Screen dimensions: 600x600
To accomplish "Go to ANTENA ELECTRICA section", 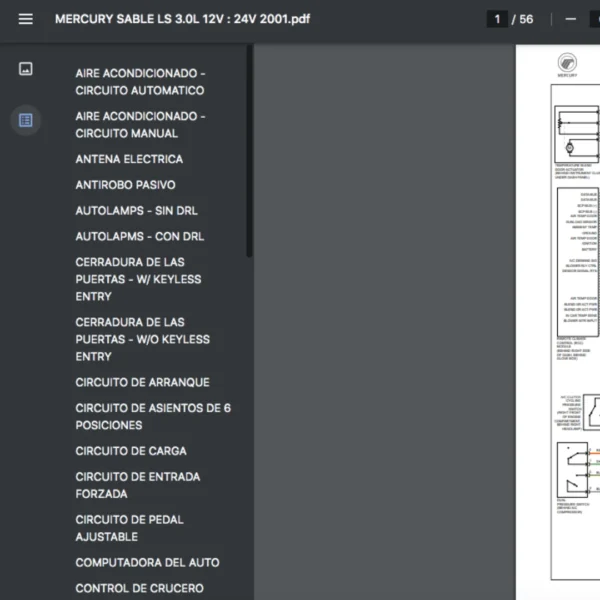I will click(129, 159).
